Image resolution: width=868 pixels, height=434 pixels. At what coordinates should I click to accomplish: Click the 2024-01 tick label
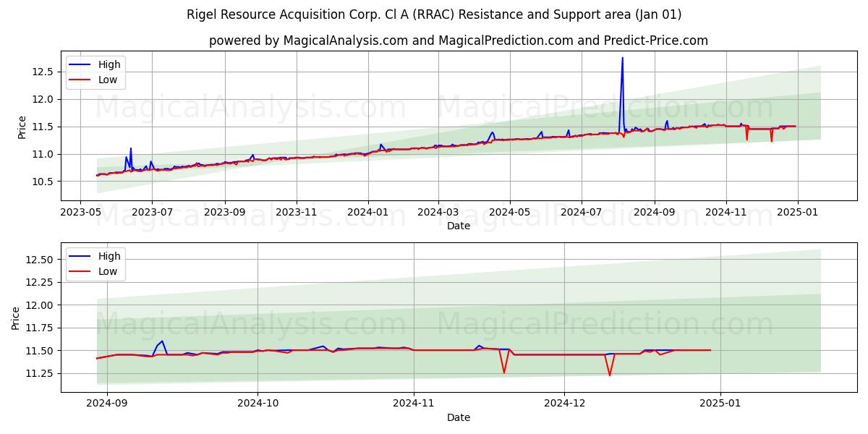click(x=367, y=212)
